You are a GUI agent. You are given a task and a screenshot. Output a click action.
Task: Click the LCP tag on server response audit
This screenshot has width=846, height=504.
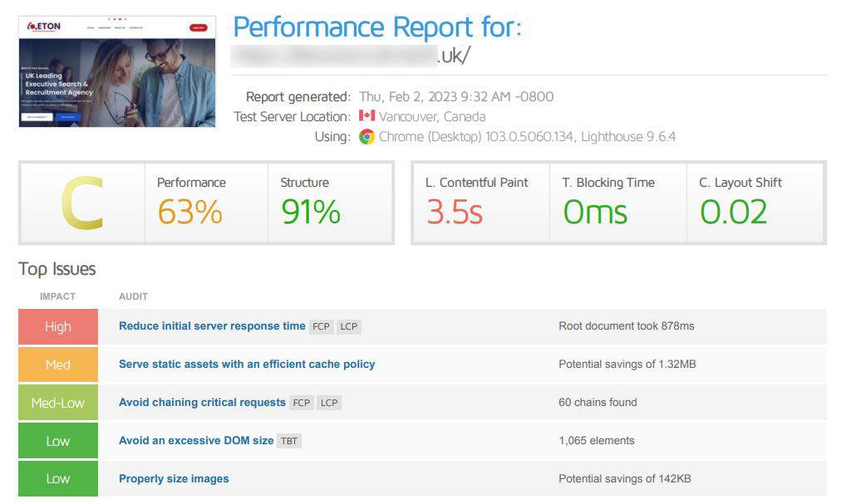tap(348, 326)
